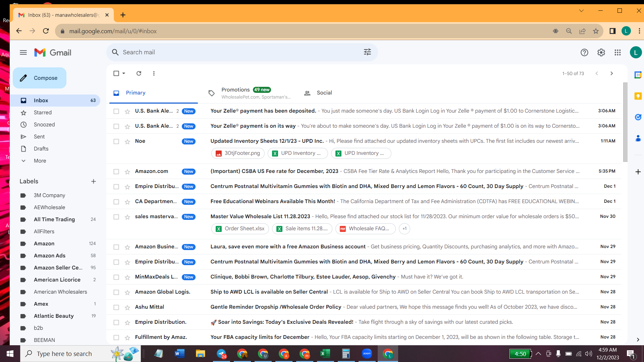Switch to the Primary tab

153,93
